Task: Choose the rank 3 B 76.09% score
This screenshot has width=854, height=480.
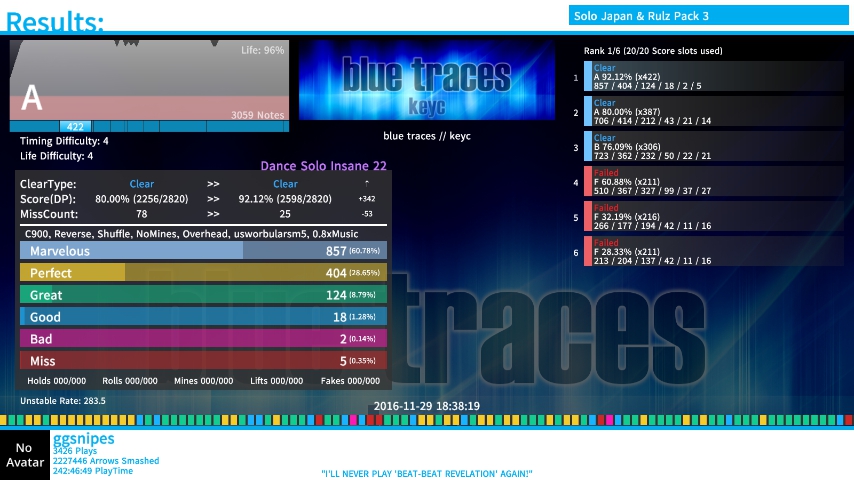Action: click(x=714, y=146)
